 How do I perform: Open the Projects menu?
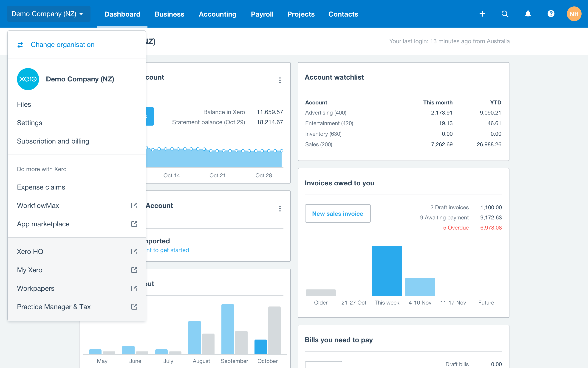301,14
